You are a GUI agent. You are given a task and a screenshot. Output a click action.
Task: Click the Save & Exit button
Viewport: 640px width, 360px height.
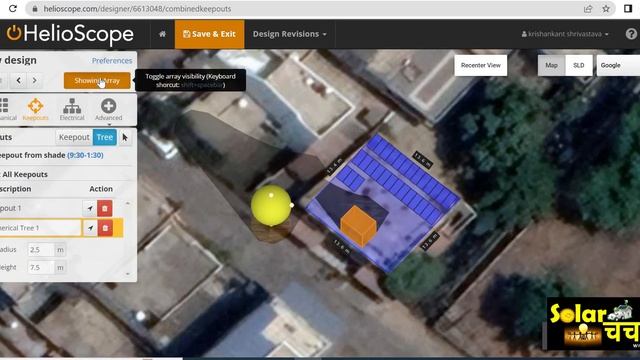[x=209, y=34]
